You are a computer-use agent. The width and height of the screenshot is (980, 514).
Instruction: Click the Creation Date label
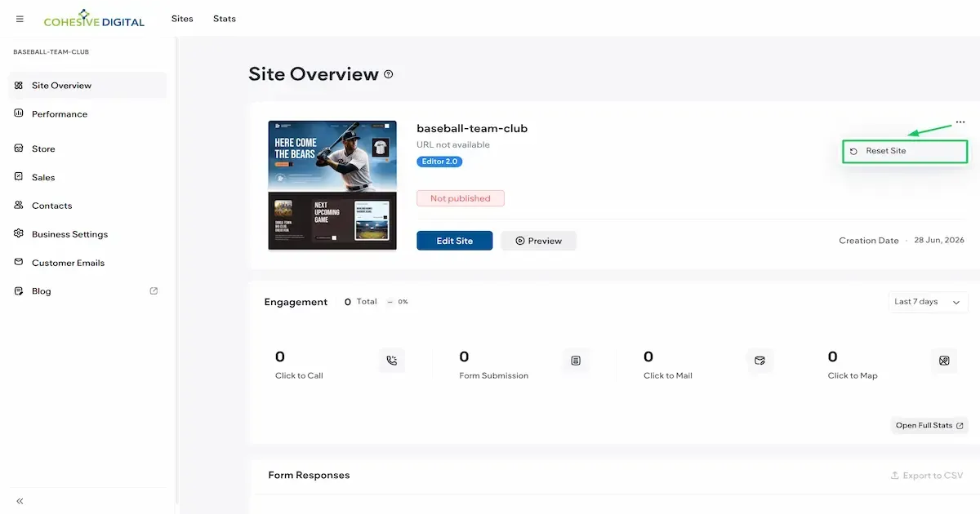point(869,241)
